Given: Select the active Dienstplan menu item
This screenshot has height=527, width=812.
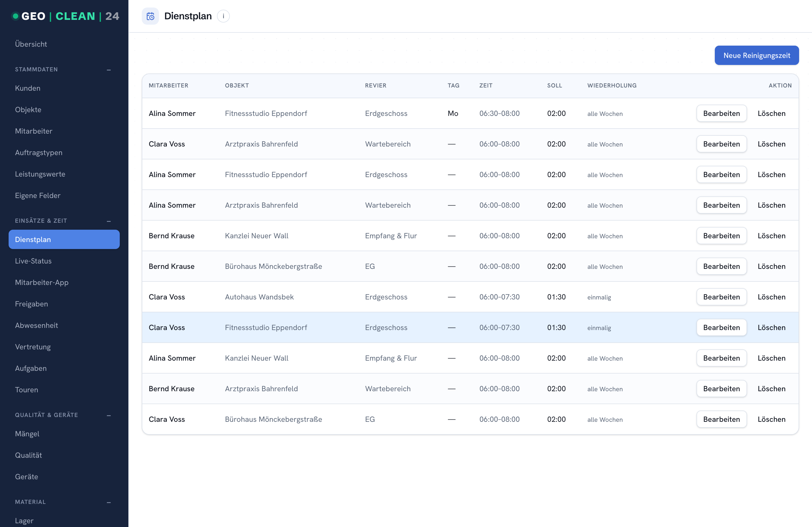Looking at the screenshot, I should tap(64, 239).
